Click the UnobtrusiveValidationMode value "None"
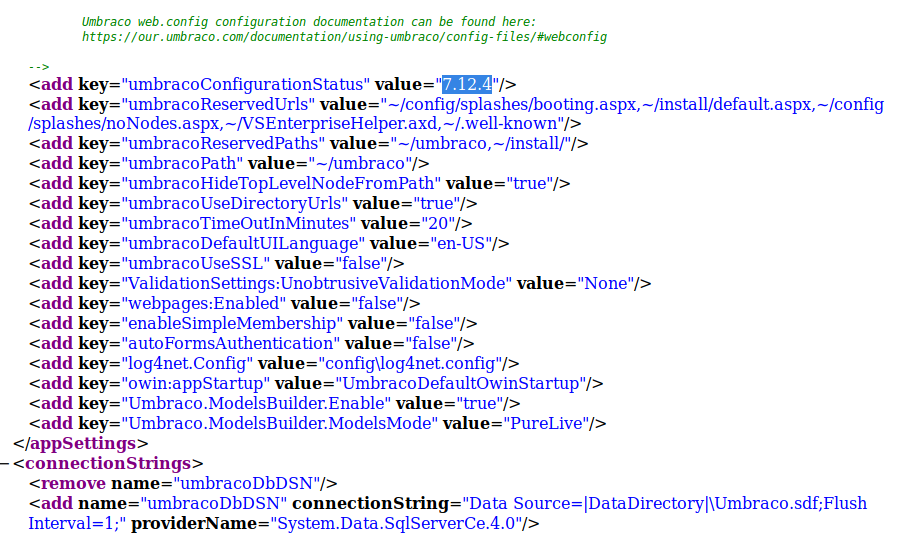Viewport: 906px width, 533px height. tap(604, 284)
